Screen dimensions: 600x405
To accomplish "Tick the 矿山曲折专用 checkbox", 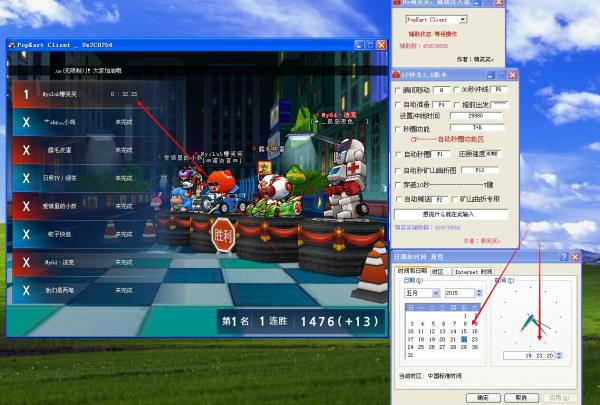I will pyautogui.click(x=454, y=199).
